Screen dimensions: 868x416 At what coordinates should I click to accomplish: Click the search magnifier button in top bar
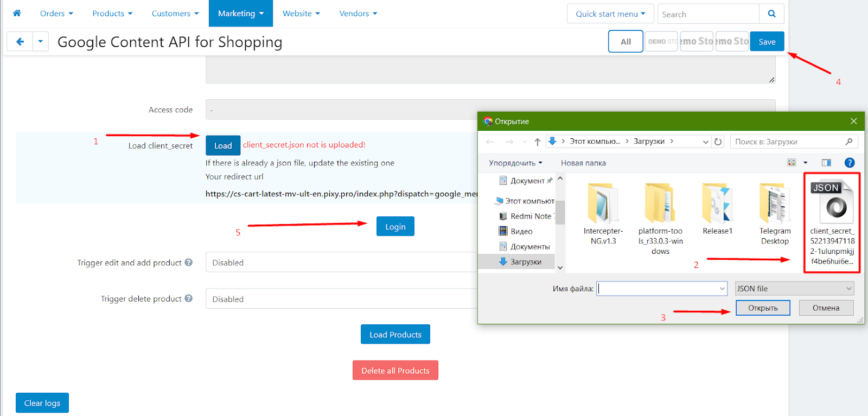[771, 14]
